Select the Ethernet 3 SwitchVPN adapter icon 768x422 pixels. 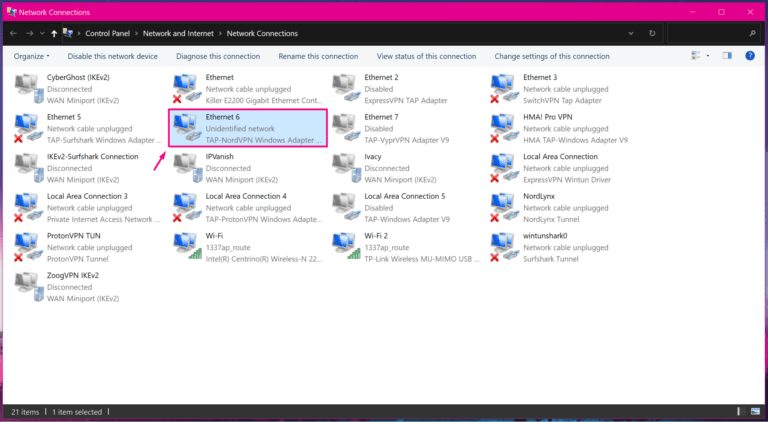click(x=505, y=89)
